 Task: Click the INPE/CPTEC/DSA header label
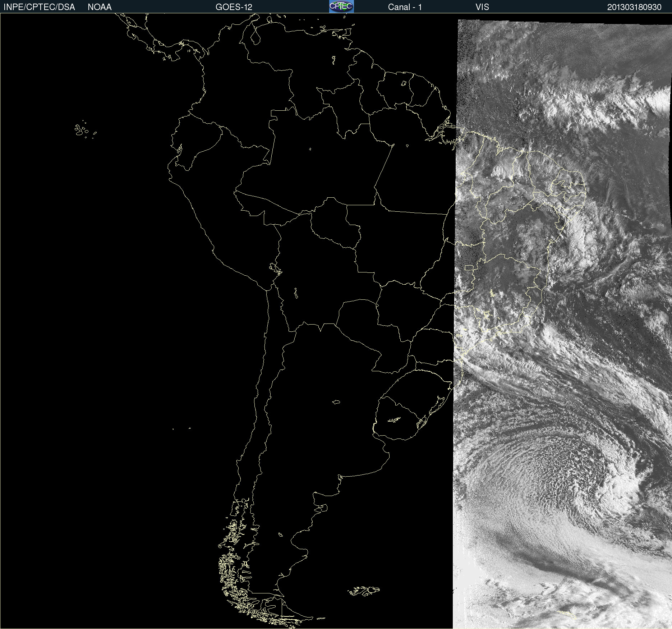[39, 7]
